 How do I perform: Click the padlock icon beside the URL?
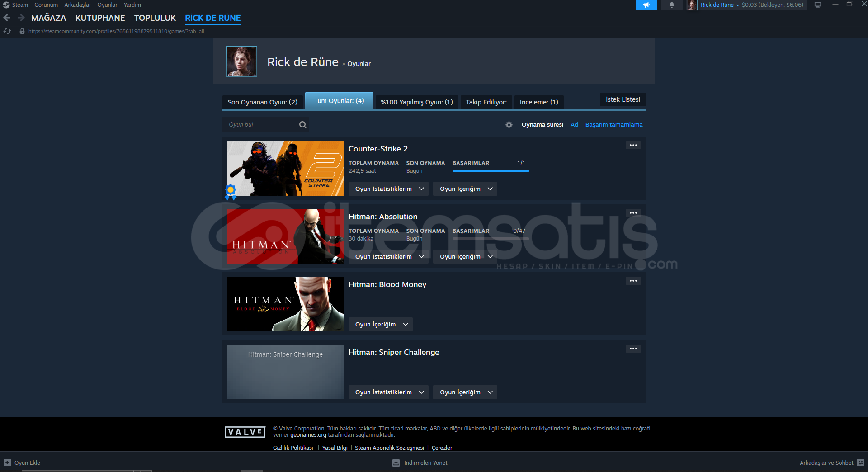click(22, 31)
